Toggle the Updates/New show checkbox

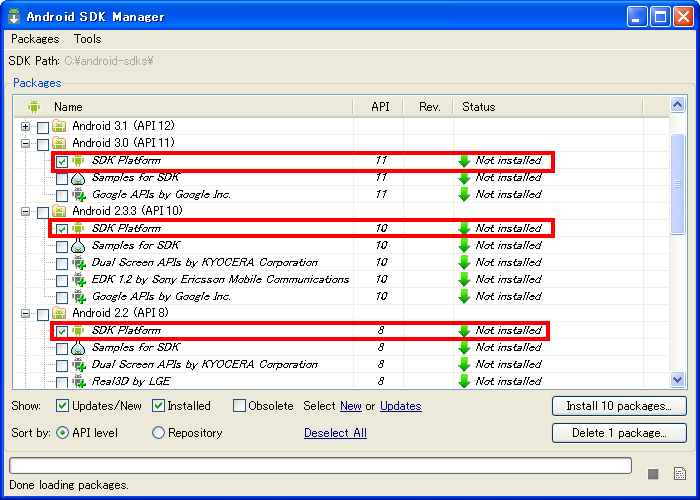tap(62, 405)
